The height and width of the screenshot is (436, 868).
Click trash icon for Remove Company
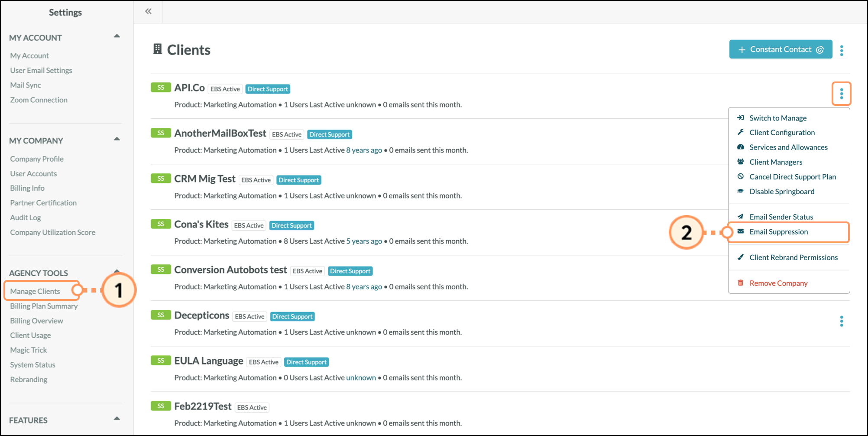[x=741, y=283]
